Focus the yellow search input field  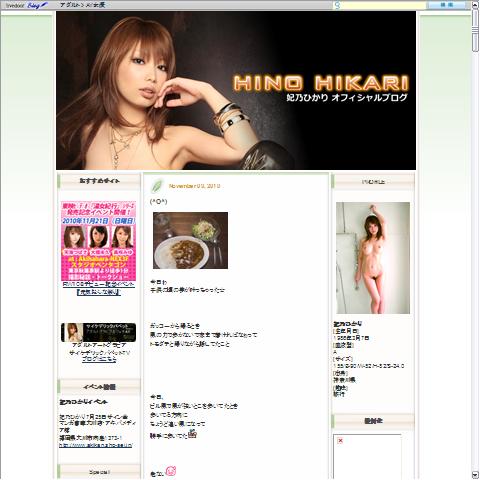tap(383, 5)
